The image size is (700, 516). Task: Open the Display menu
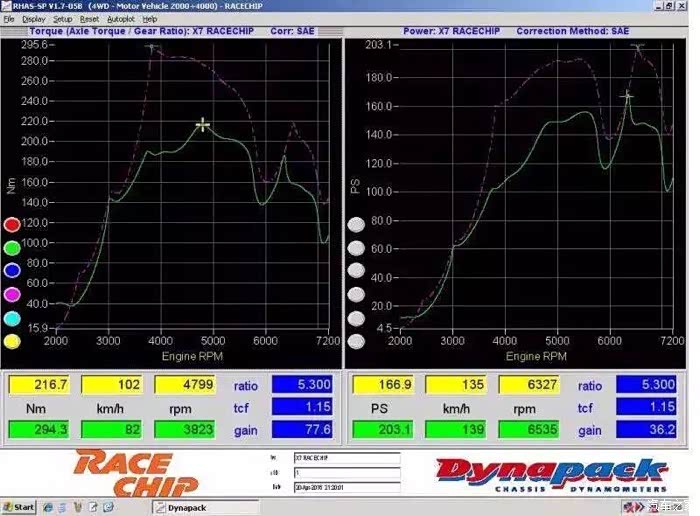pyautogui.click(x=34, y=19)
